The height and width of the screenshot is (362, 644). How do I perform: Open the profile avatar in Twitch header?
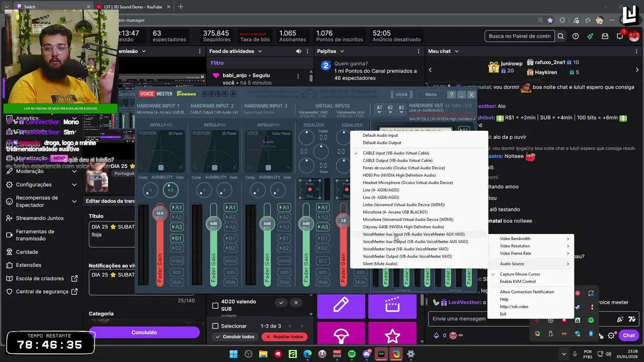pos(635,36)
